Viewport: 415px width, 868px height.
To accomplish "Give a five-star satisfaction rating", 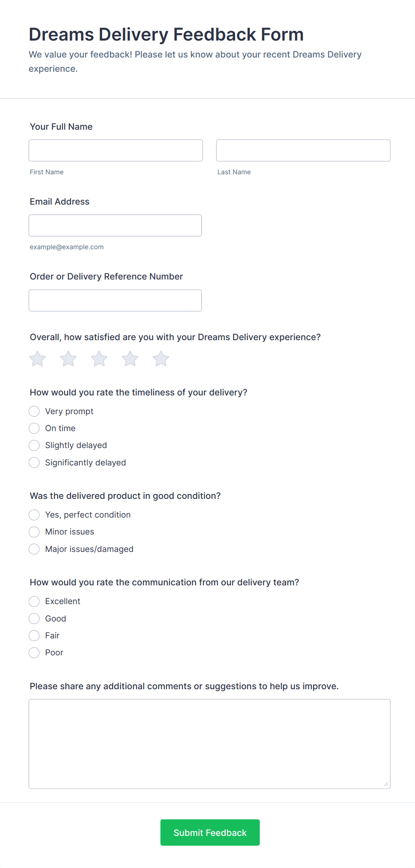I will pos(161,359).
